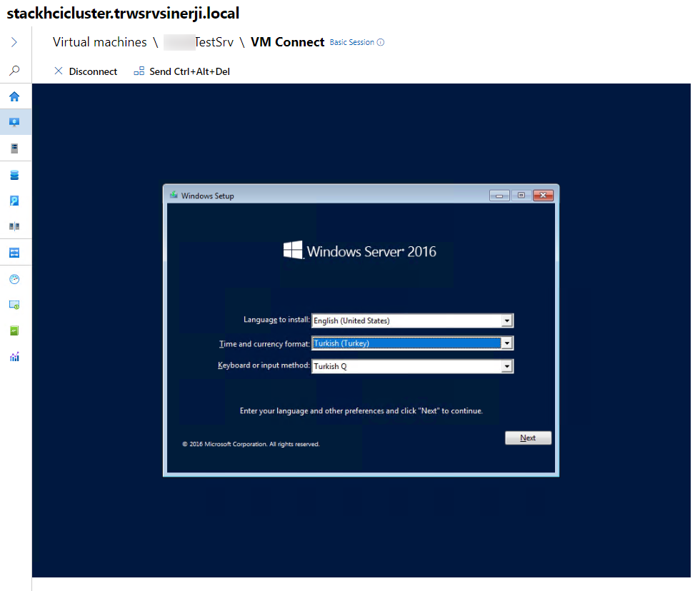
Task: Open the green notebook icon
Action: tap(14, 330)
